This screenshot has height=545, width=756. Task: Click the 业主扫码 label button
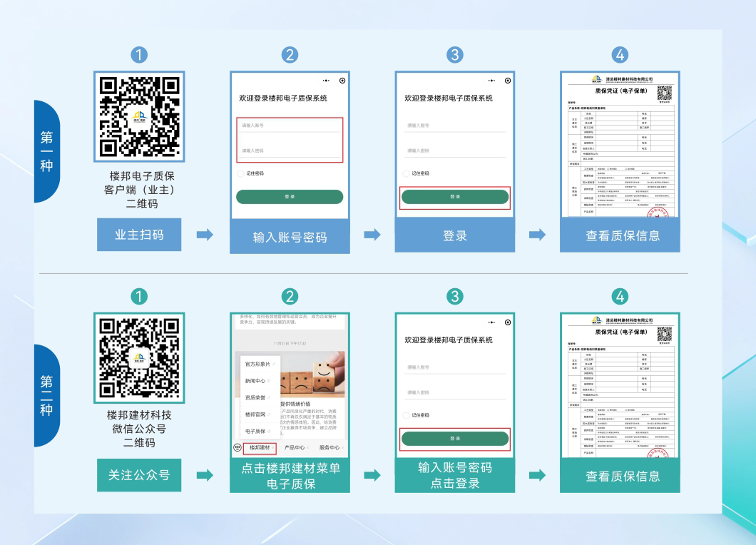139,235
